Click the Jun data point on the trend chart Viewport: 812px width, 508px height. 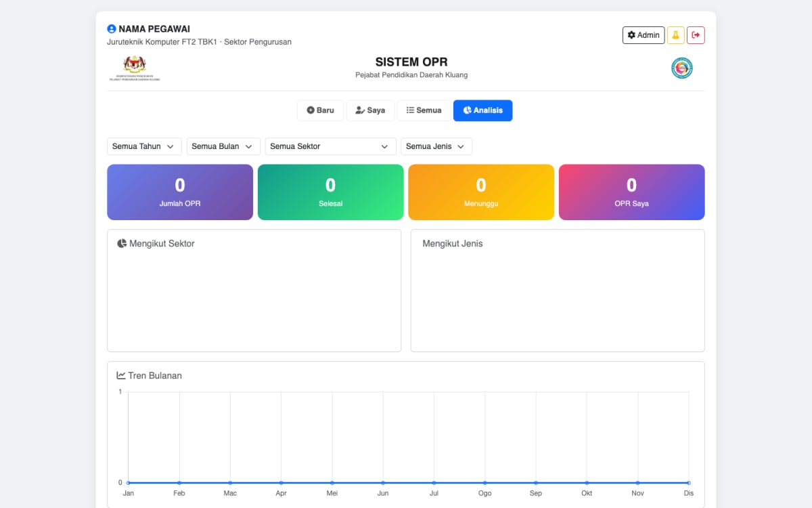click(x=383, y=483)
